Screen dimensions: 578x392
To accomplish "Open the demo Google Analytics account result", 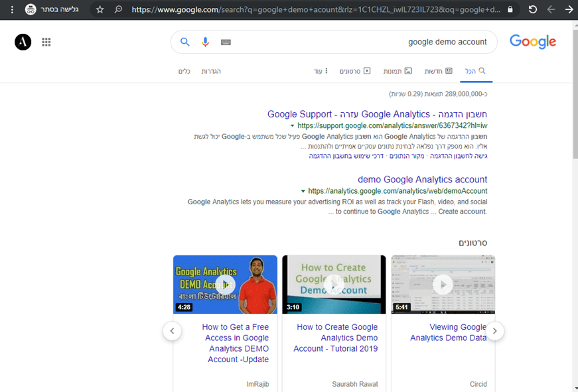I will [x=422, y=179].
